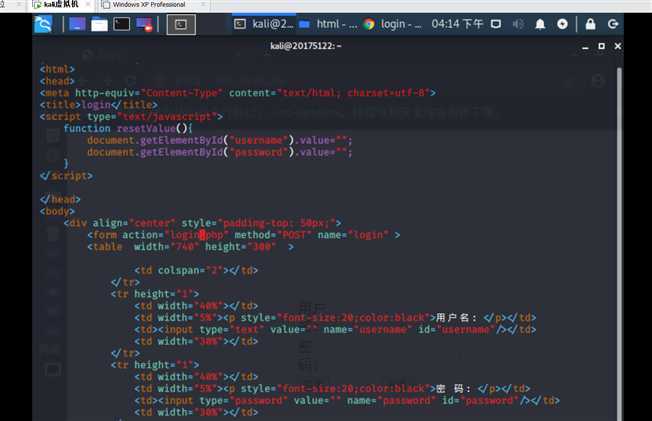Close the kali虚拟机 VM tab
This screenshot has width=652, height=421.
(x=88, y=5)
